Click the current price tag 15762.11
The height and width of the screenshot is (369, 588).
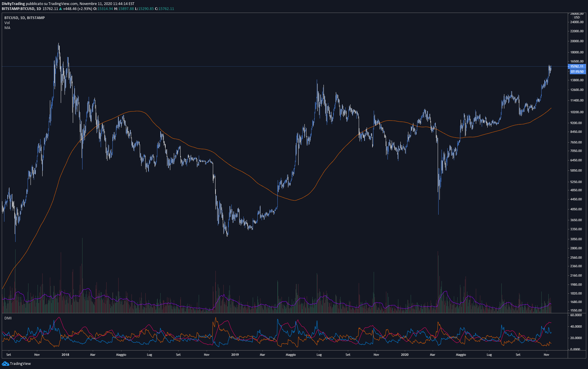pyautogui.click(x=577, y=67)
